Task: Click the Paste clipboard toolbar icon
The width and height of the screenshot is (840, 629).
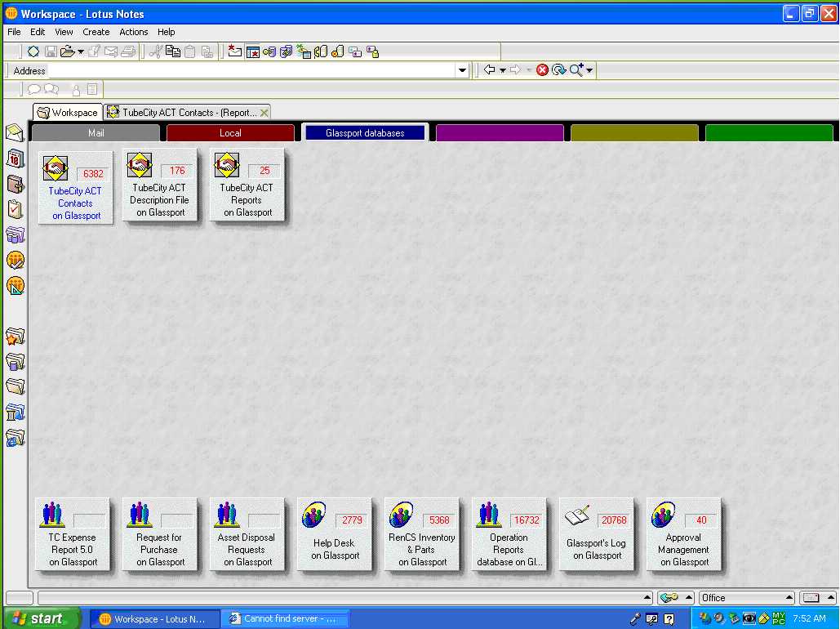Action: pos(189,51)
